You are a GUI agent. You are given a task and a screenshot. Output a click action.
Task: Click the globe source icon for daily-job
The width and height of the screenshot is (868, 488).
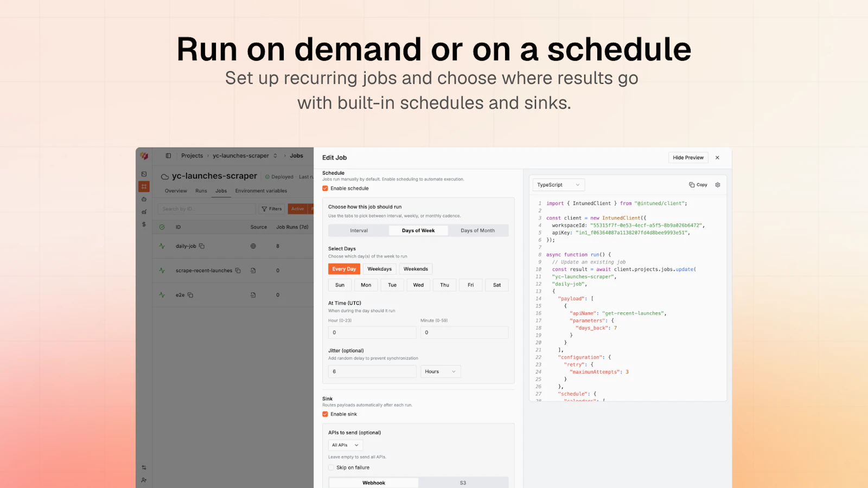[x=253, y=246]
